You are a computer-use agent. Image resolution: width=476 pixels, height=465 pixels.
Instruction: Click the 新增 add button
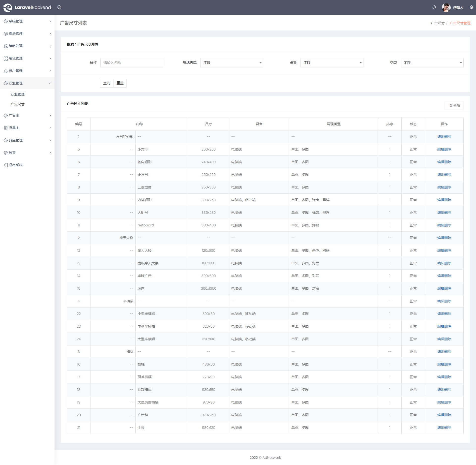click(454, 105)
